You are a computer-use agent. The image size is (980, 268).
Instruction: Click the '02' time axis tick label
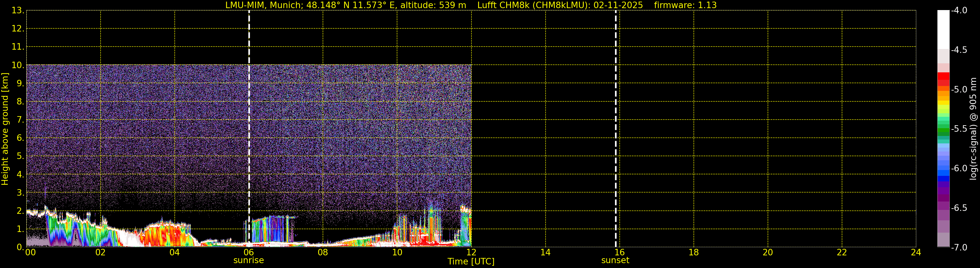tap(100, 252)
